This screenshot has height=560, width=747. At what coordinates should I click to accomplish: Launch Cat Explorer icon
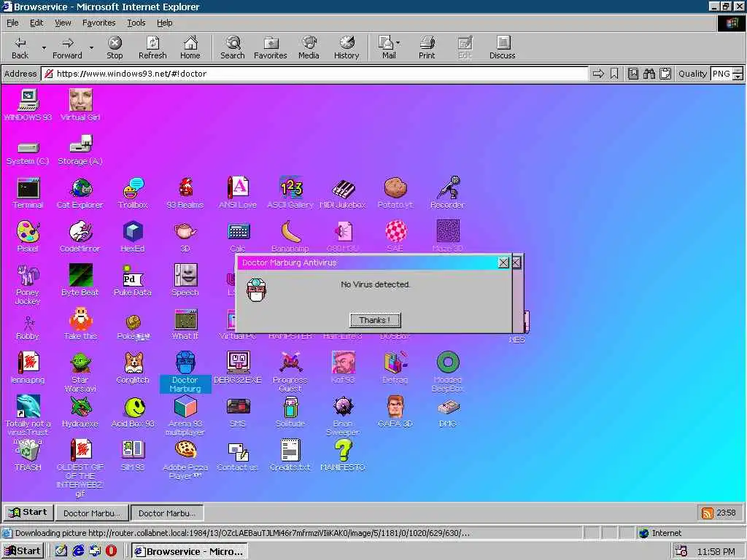pyautogui.click(x=80, y=192)
